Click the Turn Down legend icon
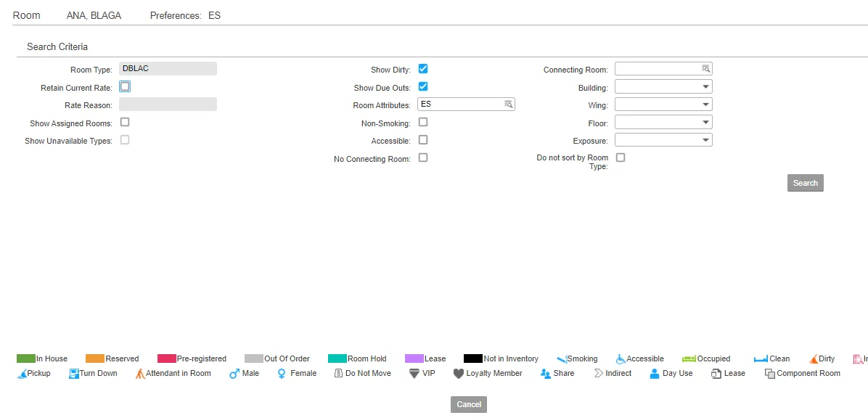The height and width of the screenshot is (418, 868). [x=74, y=374]
